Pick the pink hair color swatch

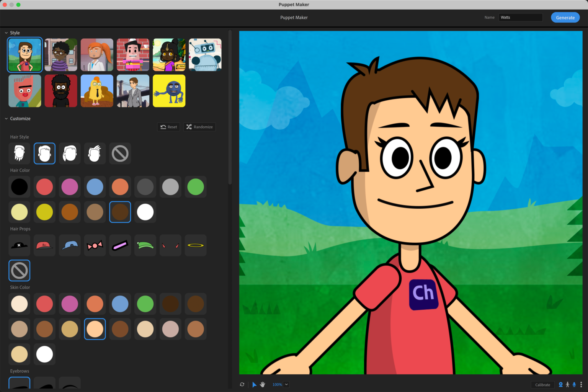[70, 187]
